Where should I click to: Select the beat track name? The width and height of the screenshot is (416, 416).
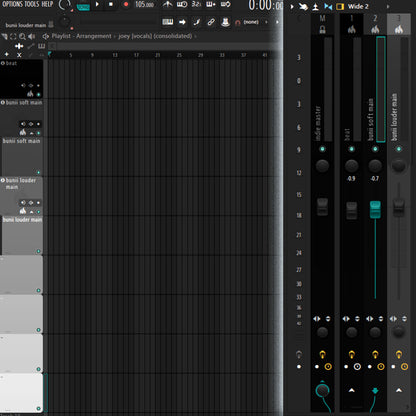click(x=11, y=63)
